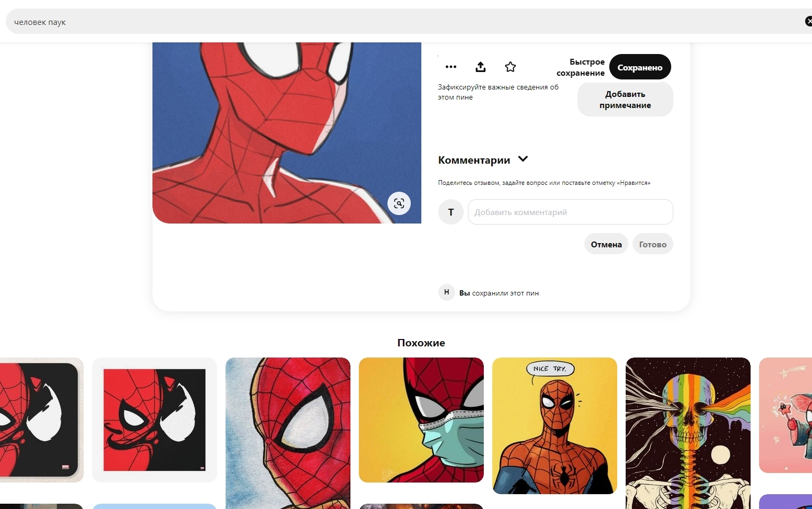The image size is (812, 509).
Task: Click the Поделитесь отзывом hint text
Action: click(544, 183)
